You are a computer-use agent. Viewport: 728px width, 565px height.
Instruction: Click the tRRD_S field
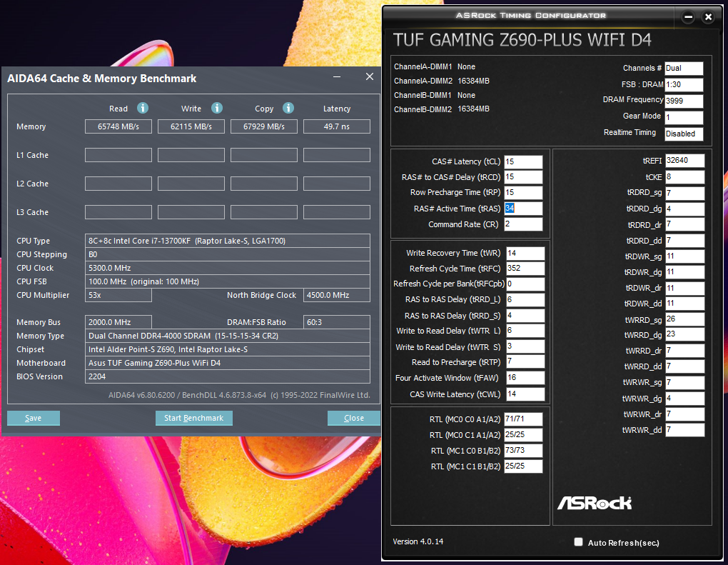525,316
